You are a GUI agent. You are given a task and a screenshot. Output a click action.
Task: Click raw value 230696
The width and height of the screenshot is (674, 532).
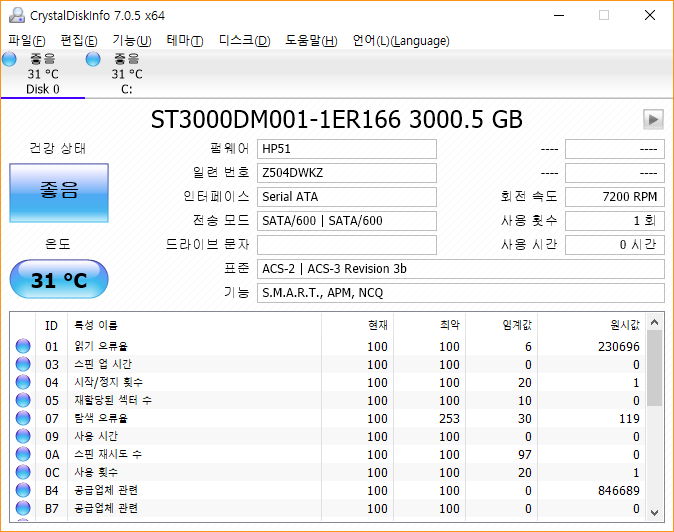click(619, 346)
